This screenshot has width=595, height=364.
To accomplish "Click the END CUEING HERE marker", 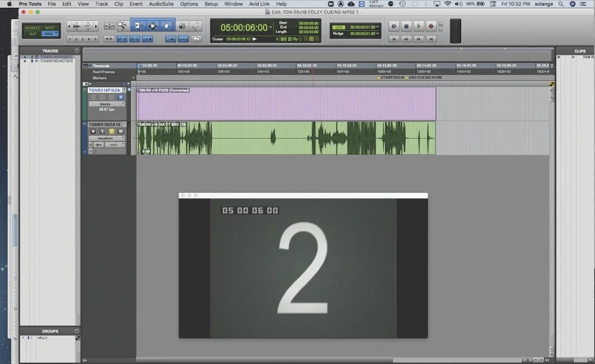I will [x=424, y=77].
